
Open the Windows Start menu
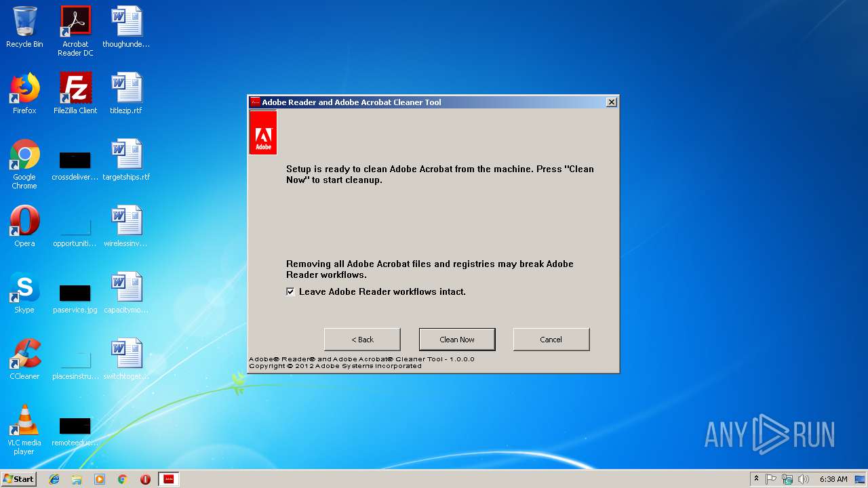19,479
